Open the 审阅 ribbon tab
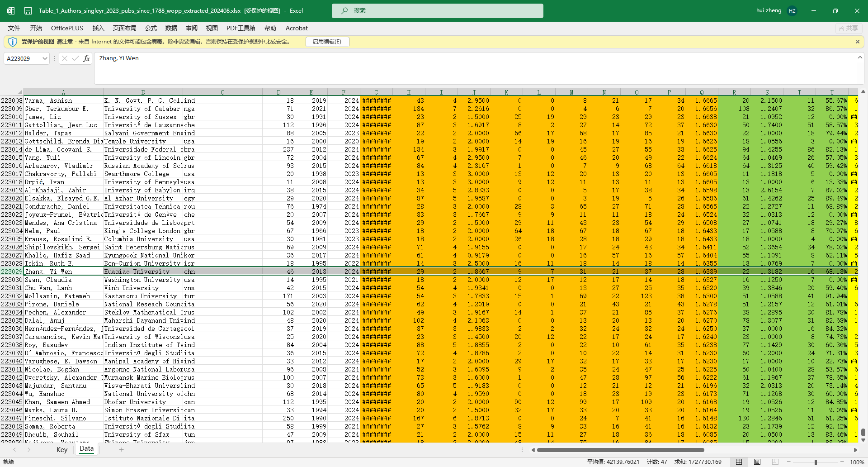The width and height of the screenshot is (868, 467). point(192,28)
